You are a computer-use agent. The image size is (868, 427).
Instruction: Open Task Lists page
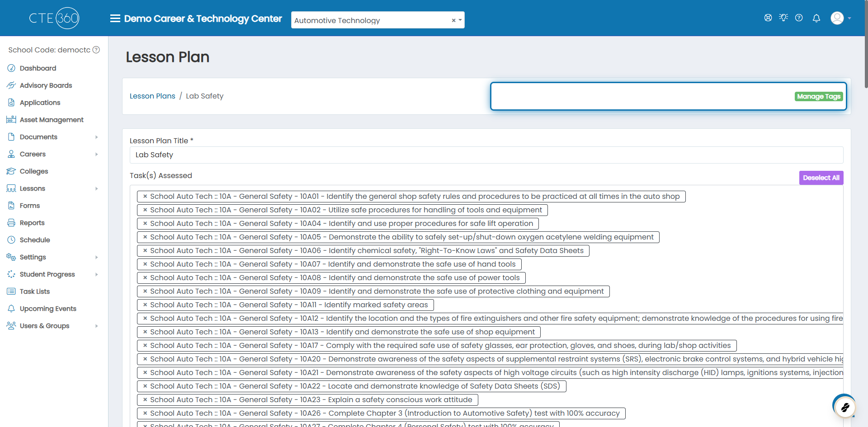[35, 291]
